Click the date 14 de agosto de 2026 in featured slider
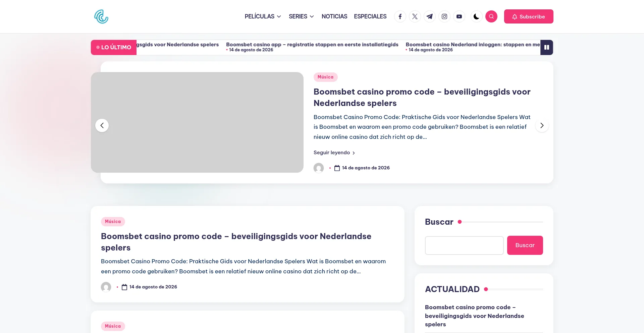The width and height of the screenshot is (644, 333). [366, 168]
